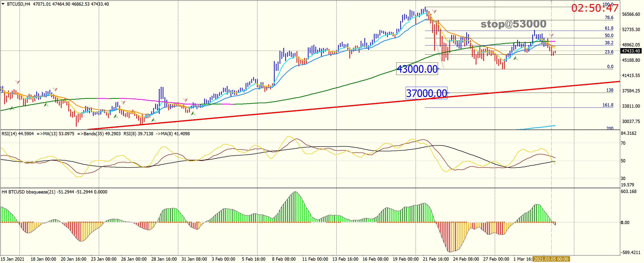Click the leftmost green buy arrow under the candles
The width and height of the screenshot is (644, 263).
12,108
